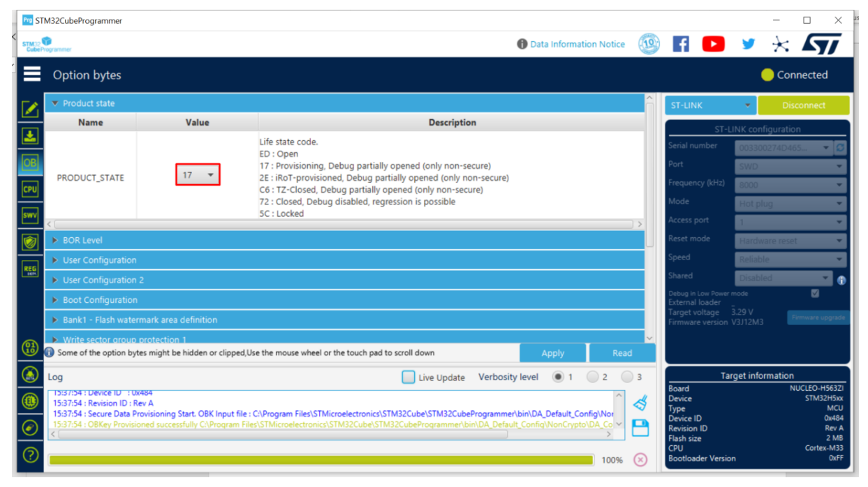Open the hamburger main menu

point(31,74)
